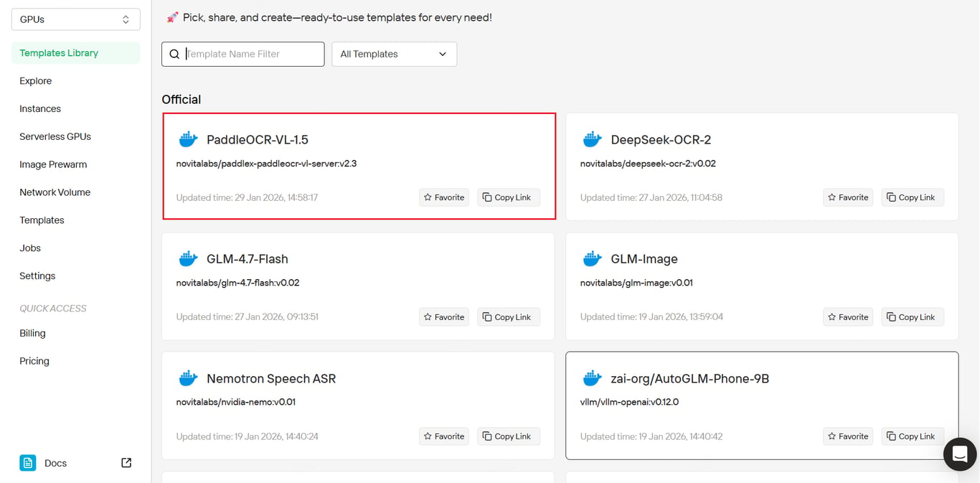This screenshot has height=483, width=980.
Task: Open Network Volume in the sidebar
Action: click(x=55, y=192)
